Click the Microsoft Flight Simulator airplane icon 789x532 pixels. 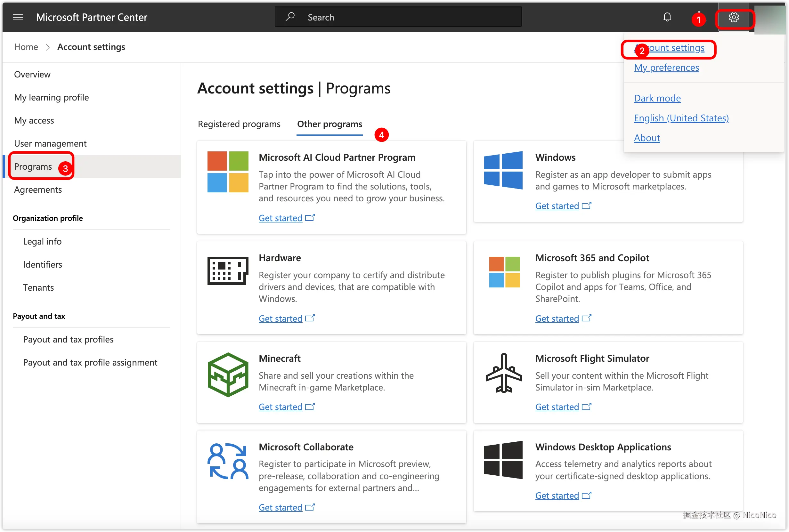[504, 373]
